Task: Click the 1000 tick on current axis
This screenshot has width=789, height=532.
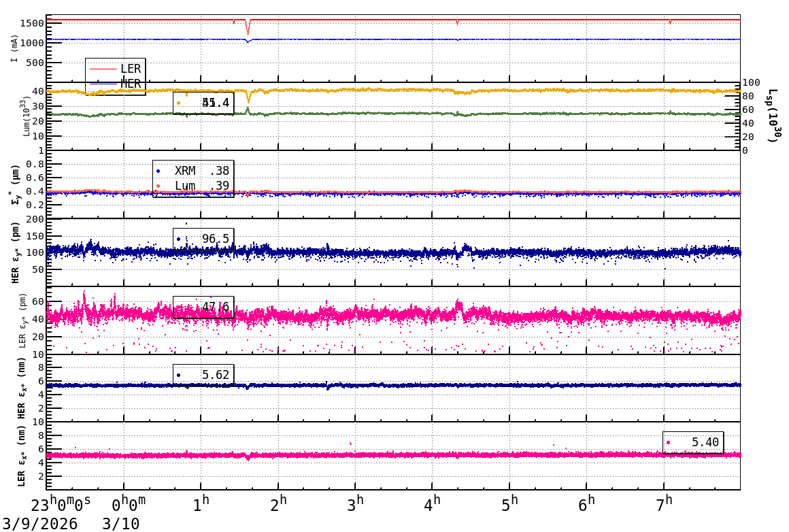Action: [32, 44]
